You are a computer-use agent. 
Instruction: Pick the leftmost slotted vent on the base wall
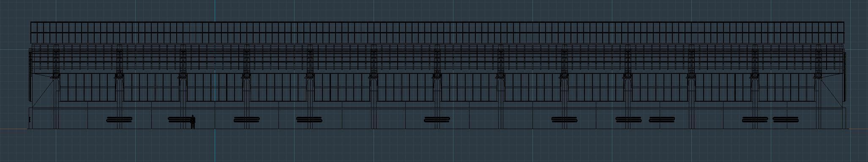[119, 120]
